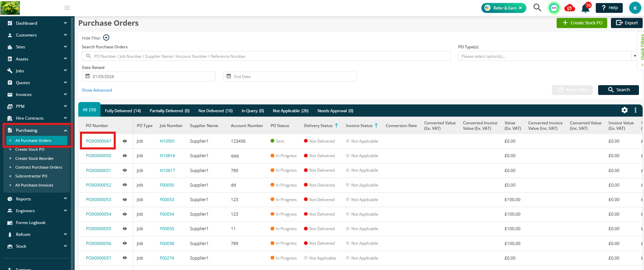Click the Search button
644x270 pixels.
(x=618, y=90)
